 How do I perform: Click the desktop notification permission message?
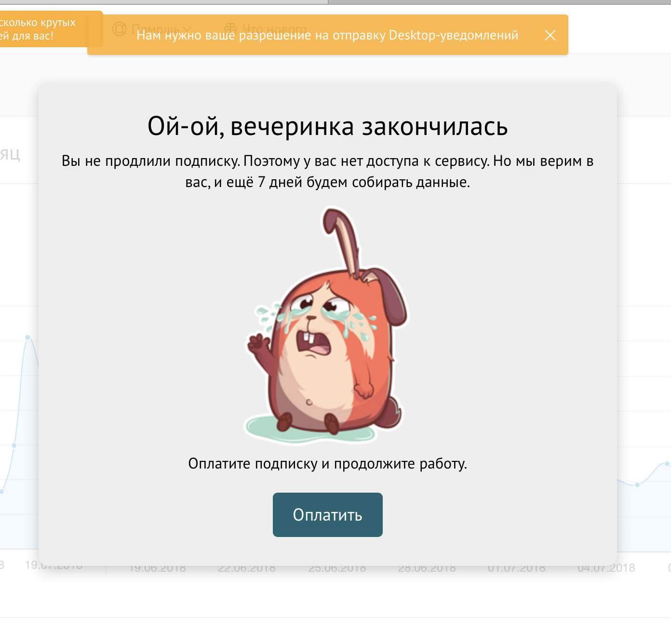[327, 35]
